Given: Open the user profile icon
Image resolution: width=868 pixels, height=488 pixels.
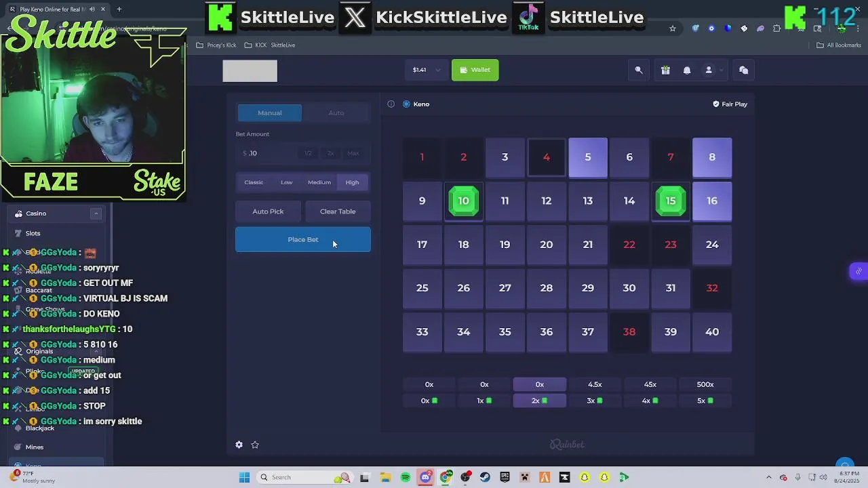Looking at the screenshot, I should (709, 70).
